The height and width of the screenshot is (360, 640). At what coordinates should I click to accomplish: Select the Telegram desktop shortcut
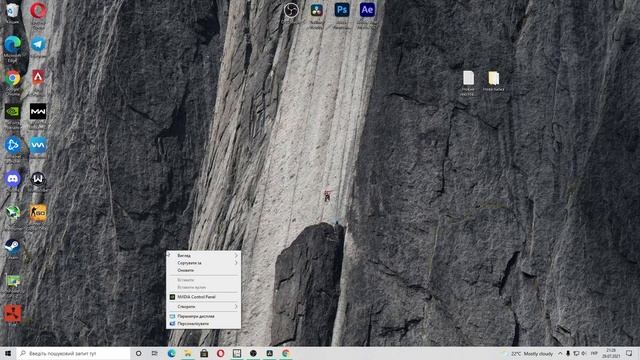coord(38,45)
